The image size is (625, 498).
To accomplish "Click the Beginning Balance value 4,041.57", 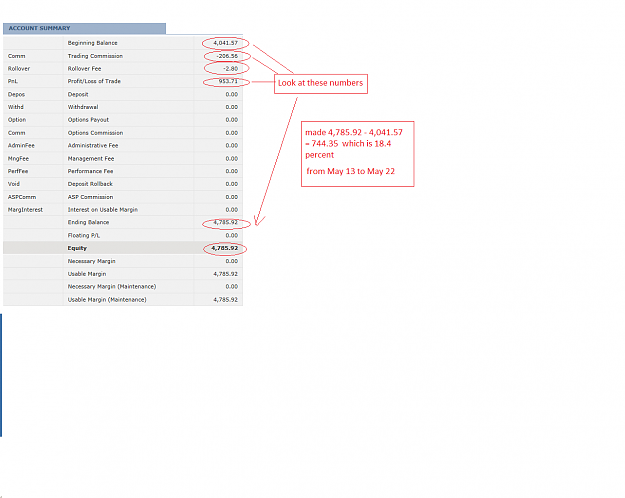I will pos(226,43).
